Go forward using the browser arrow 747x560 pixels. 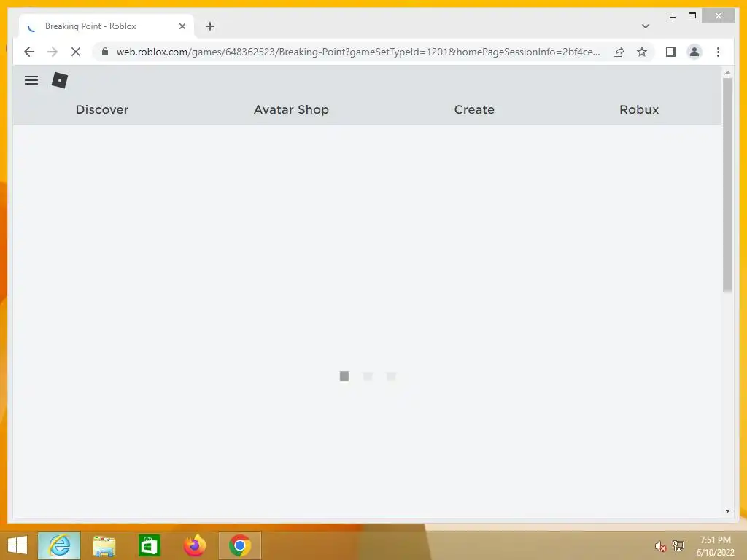[x=53, y=52]
